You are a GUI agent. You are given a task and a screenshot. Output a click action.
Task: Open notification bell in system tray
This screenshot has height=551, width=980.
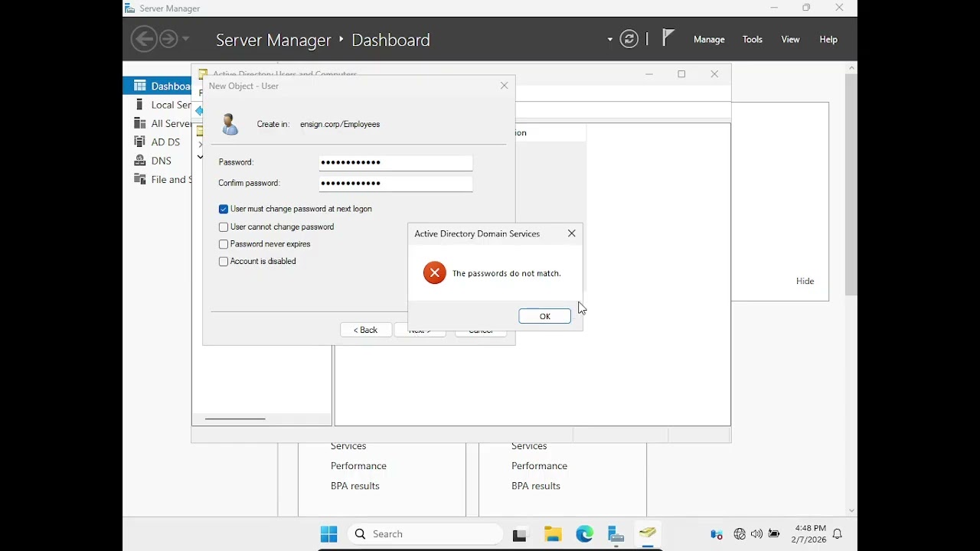(838, 534)
